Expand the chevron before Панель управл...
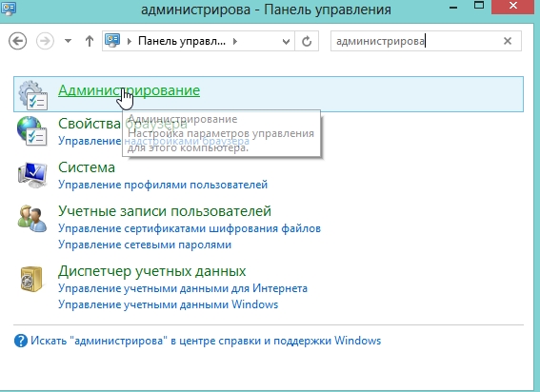The image size is (540, 392). [x=130, y=41]
